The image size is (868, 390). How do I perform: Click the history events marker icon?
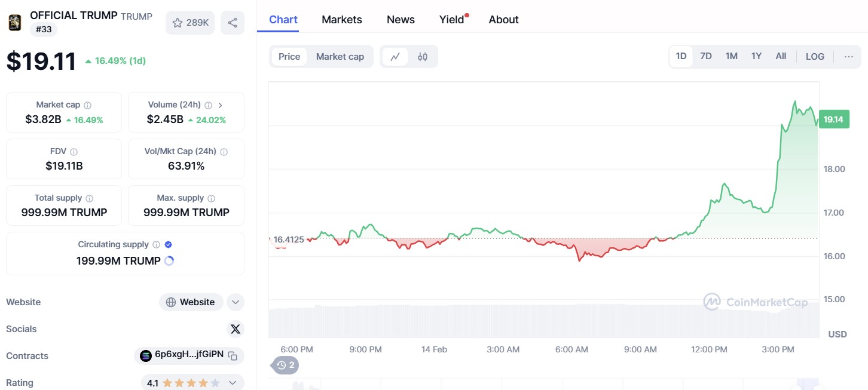click(x=286, y=365)
